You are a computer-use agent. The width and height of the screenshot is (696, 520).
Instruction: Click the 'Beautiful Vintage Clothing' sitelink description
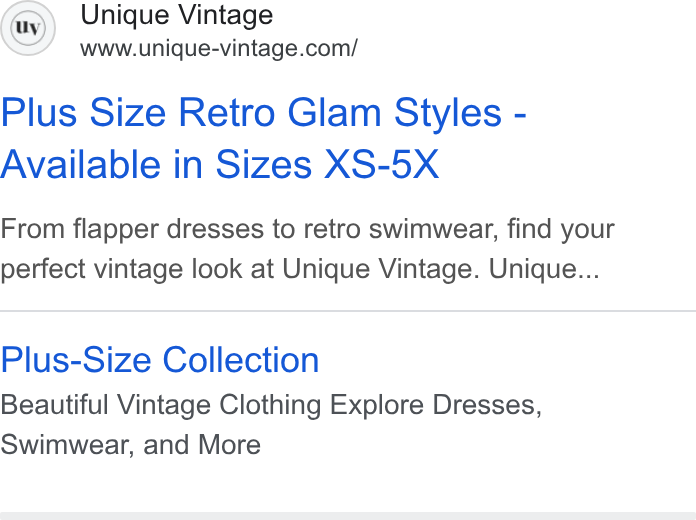[271, 405]
